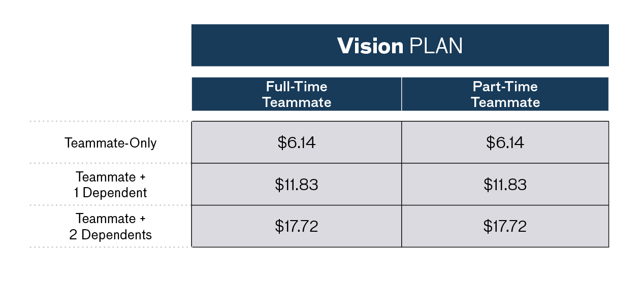Select the Full-Time Teammate column header
Viewport: 644px width, 286px height.
pos(297,94)
